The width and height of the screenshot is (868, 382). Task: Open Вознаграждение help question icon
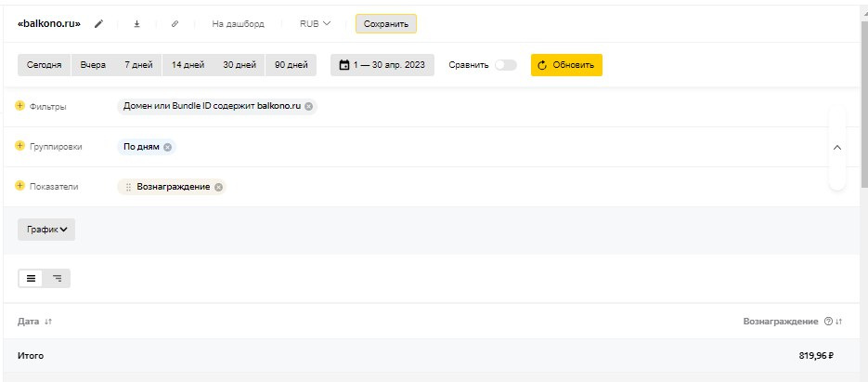pyautogui.click(x=828, y=322)
